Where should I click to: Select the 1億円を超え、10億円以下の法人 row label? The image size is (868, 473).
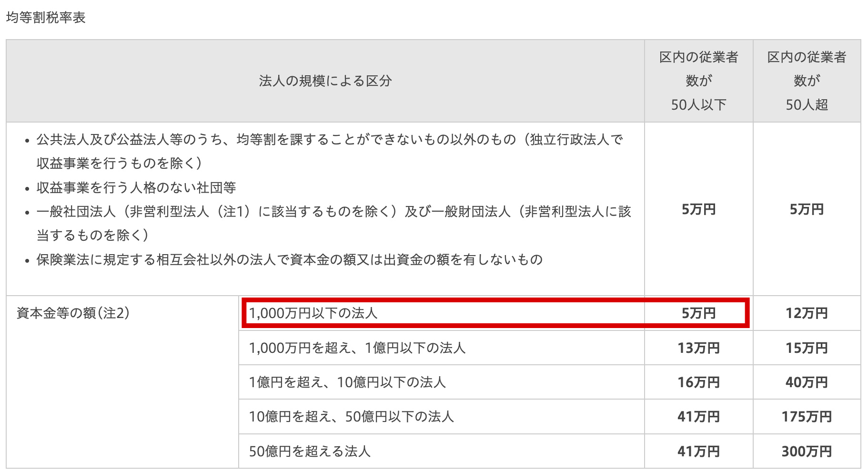pos(347,382)
